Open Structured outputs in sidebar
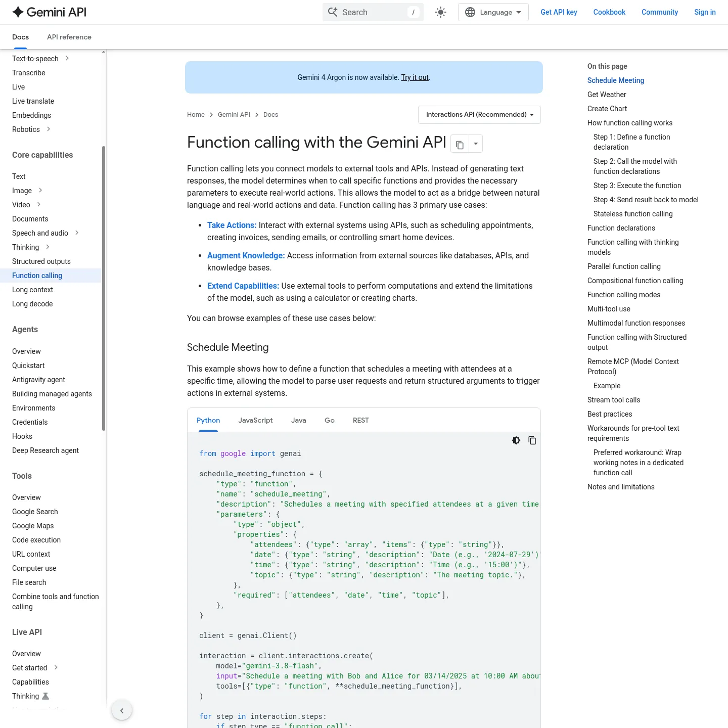The image size is (728, 728). click(x=41, y=261)
